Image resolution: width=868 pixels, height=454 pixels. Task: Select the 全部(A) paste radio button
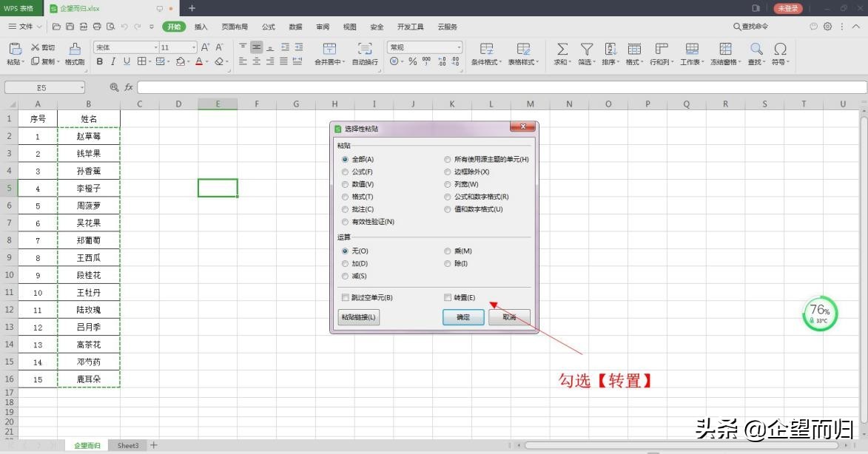(x=345, y=159)
